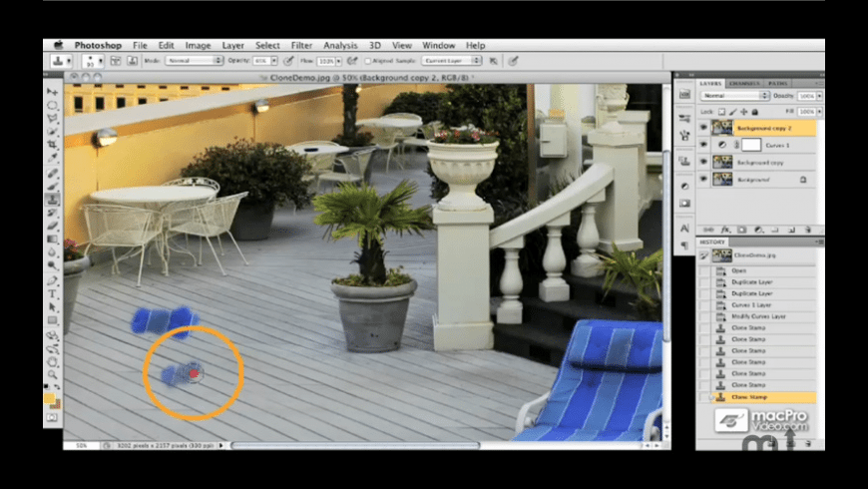The image size is (868, 489).
Task: Click ignore adjustment layers icon beside Sample
Action: (493, 61)
